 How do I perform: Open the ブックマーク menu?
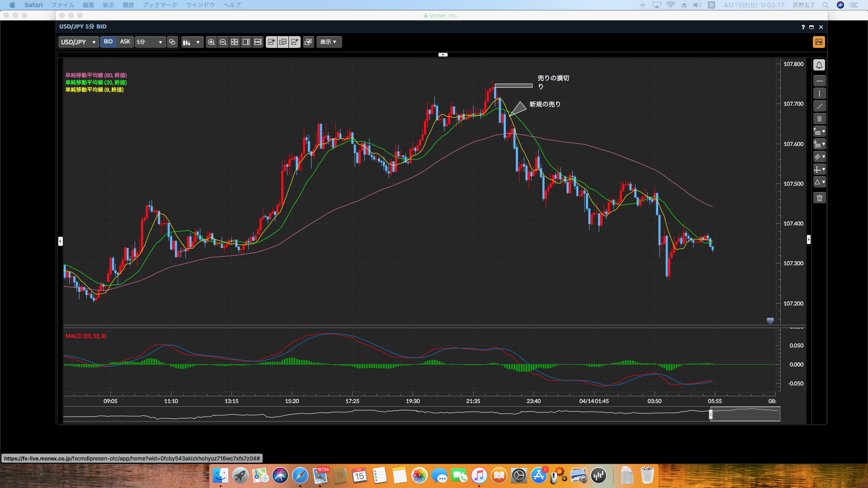click(160, 5)
